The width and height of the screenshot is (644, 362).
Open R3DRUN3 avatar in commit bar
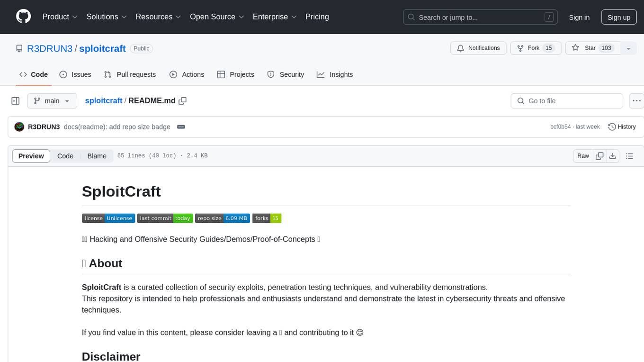pos(19,127)
